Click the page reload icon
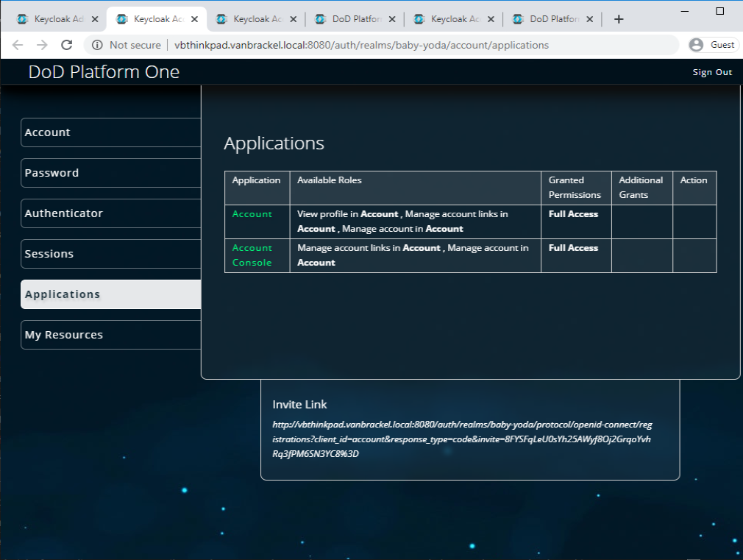This screenshot has height=560, width=743. point(66,45)
